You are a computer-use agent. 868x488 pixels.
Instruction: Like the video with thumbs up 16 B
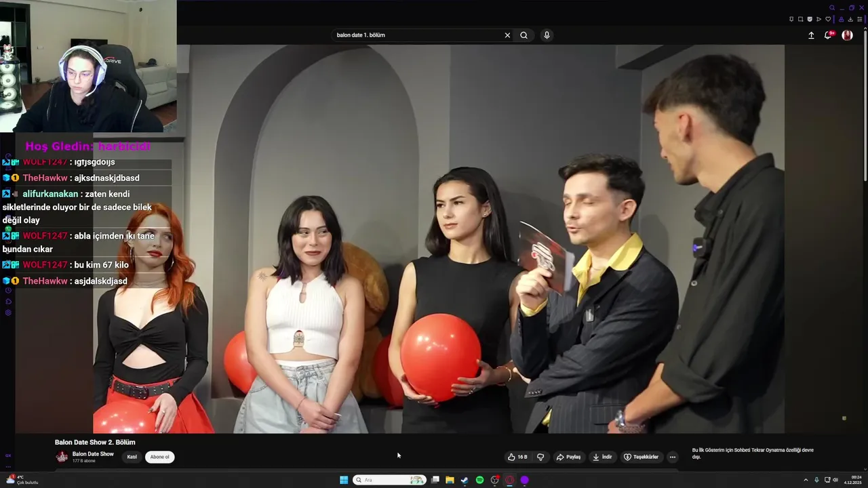point(517,457)
